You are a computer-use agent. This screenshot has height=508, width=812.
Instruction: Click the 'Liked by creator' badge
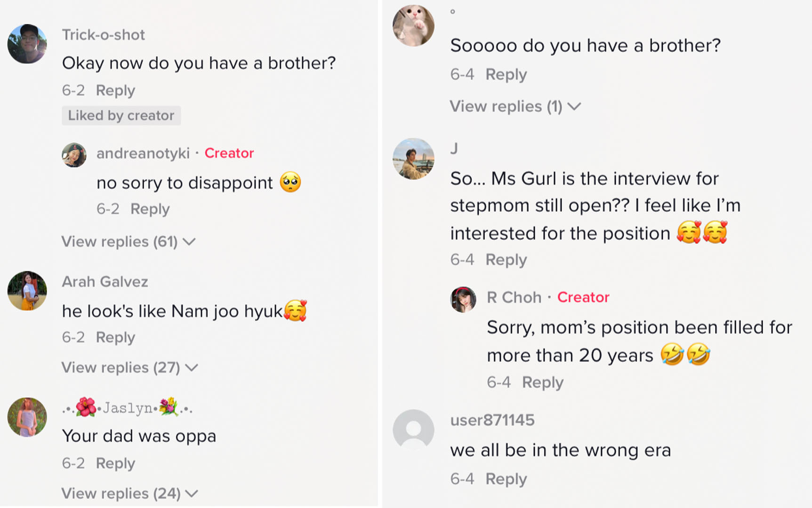121,116
